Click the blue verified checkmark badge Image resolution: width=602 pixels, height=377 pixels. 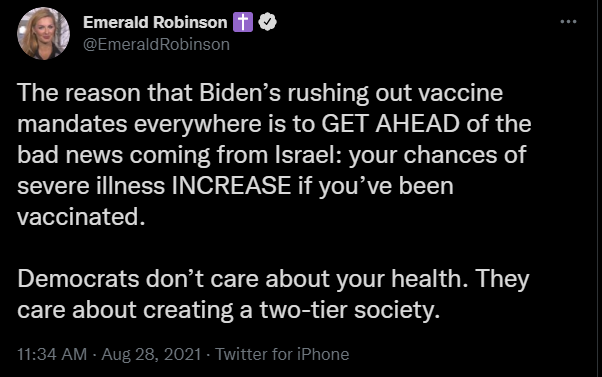[268, 22]
